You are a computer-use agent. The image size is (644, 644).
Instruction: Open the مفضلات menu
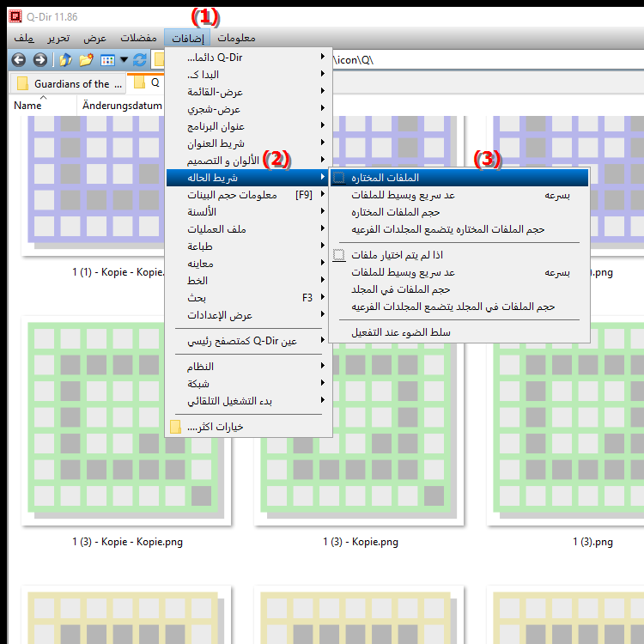point(138,38)
